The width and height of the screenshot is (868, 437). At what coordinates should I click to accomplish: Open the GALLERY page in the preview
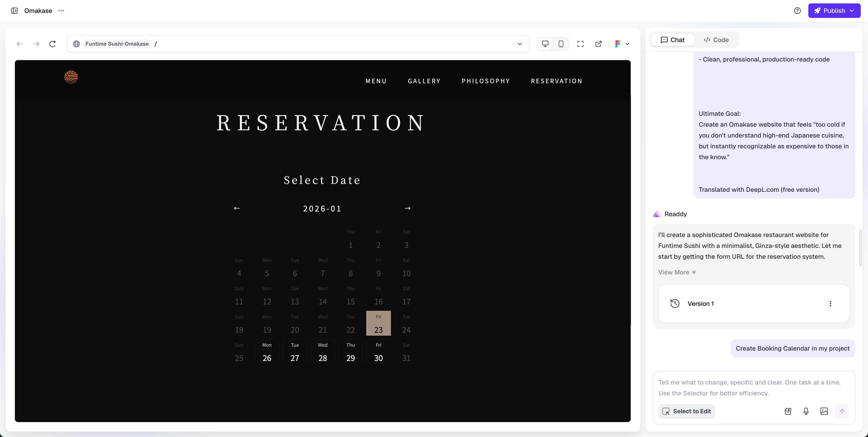point(424,81)
